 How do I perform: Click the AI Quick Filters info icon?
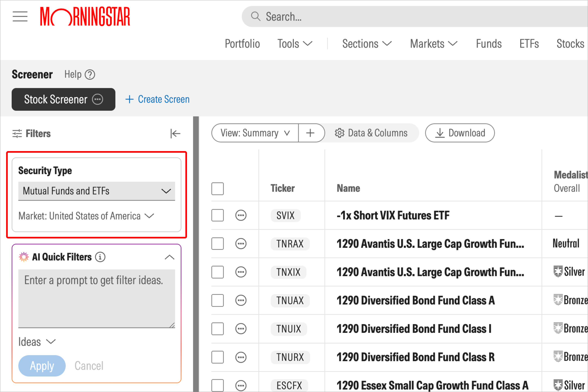[x=100, y=257]
